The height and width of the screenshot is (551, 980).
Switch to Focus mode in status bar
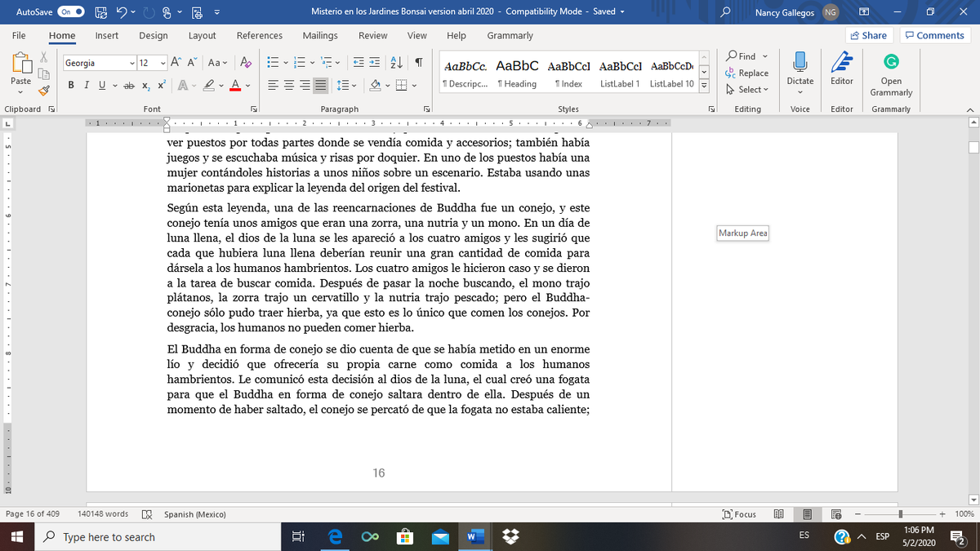(x=739, y=514)
